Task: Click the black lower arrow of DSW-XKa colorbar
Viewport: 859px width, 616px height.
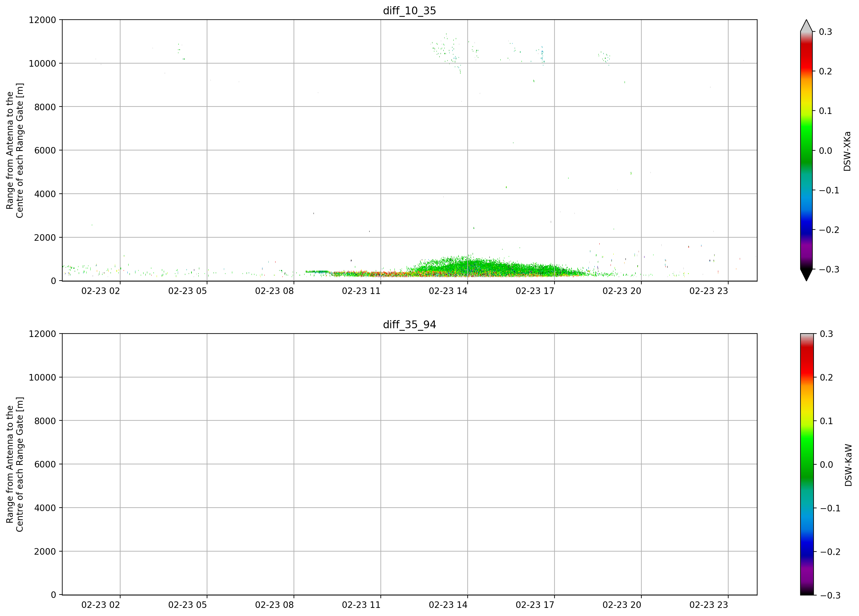Action: click(x=806, y=275)
